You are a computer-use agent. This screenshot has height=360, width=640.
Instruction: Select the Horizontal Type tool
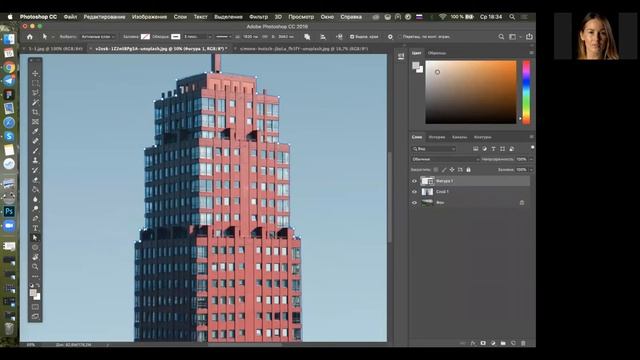tap(35, 228)
